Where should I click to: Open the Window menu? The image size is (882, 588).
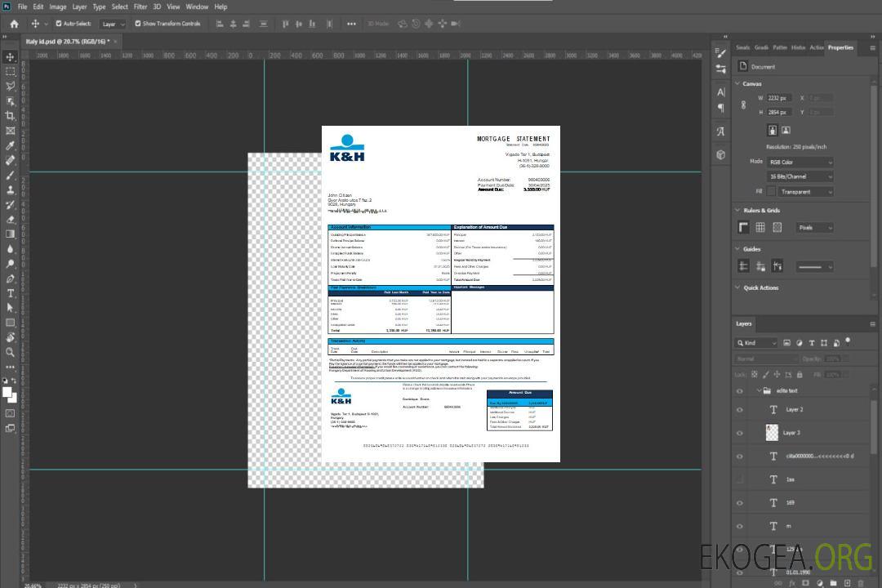point(197,7)
